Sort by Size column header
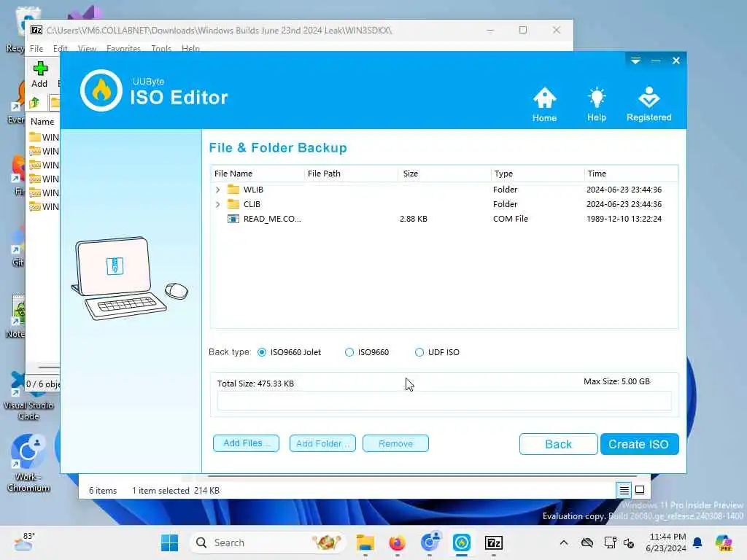Screen dimensions: 747x560 [x=444, y=174]
